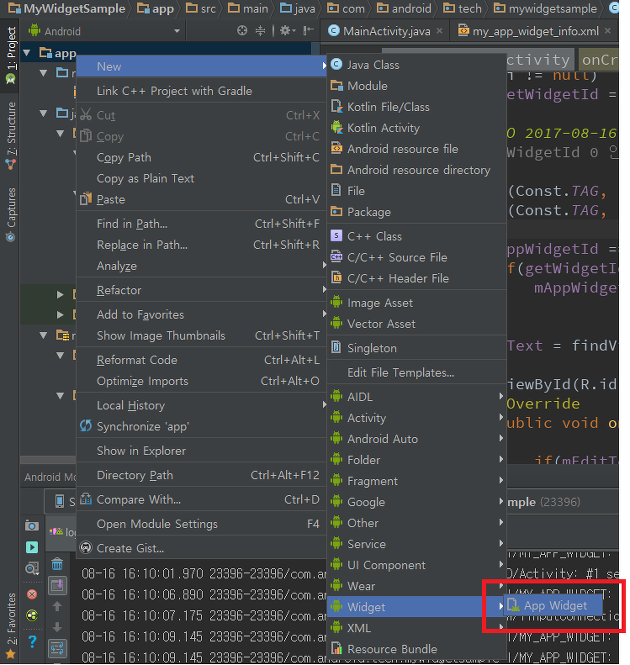Collapse the app module tree node
Viewport: 630px width, 665px height.
point(27,53)
